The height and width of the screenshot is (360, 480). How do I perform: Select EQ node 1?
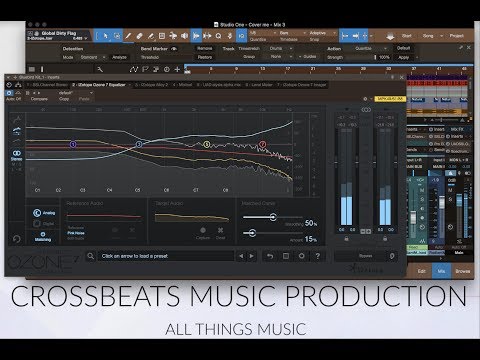click(73, 144)
